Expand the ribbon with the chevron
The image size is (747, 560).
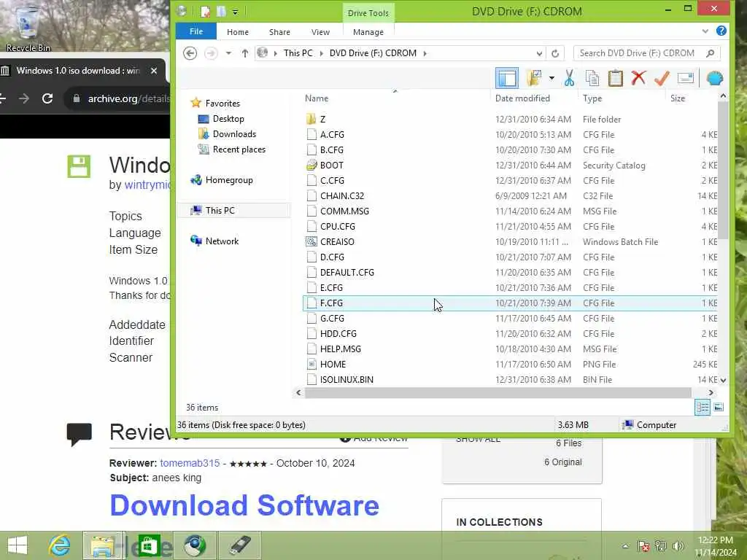[705, 31]
